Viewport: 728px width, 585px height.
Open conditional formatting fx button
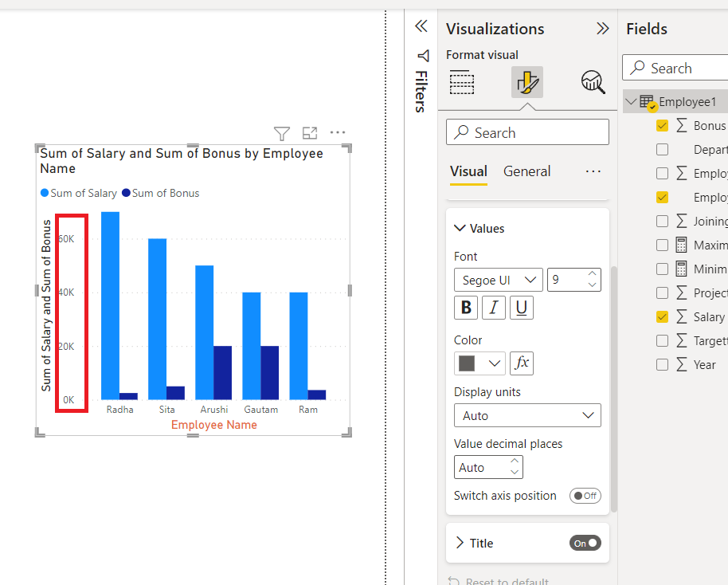pos(522,363)
